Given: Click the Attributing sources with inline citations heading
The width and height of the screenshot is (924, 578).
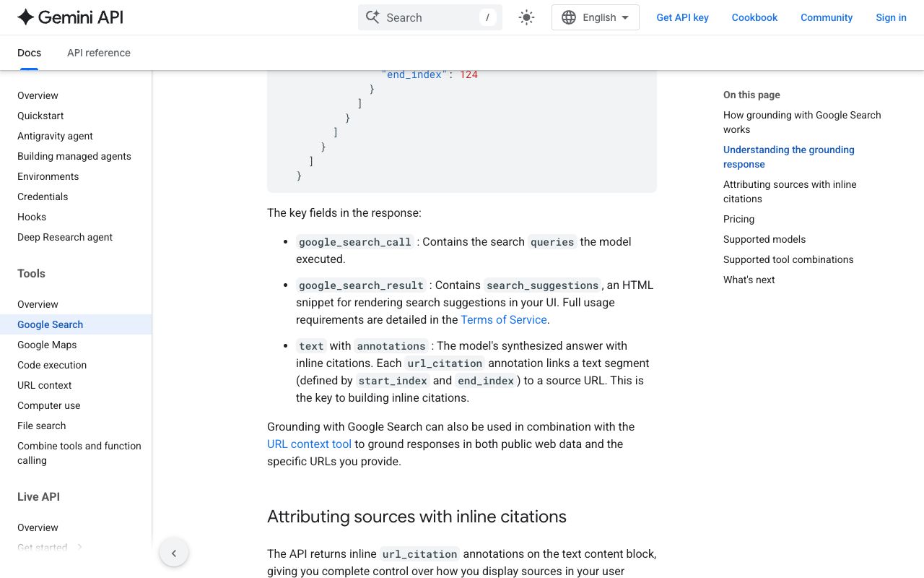Looking at the screenshot, I should click(417, 517).
